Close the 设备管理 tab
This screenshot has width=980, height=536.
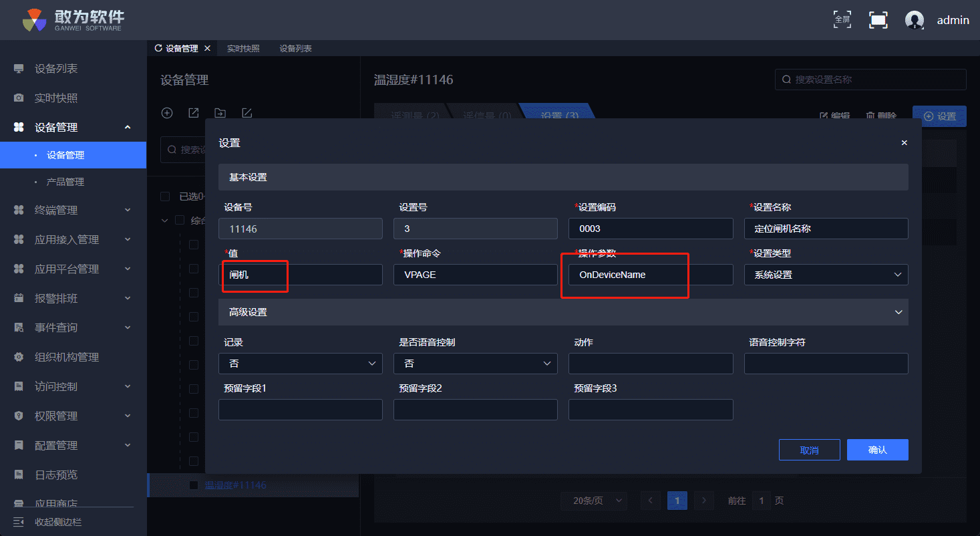(207, 48)
